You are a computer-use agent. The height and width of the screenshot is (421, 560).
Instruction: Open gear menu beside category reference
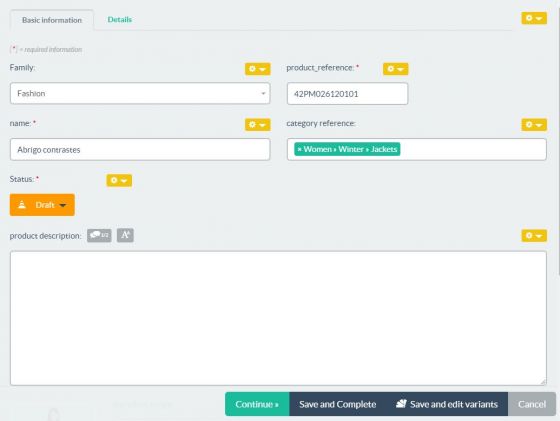pos(534,125)
